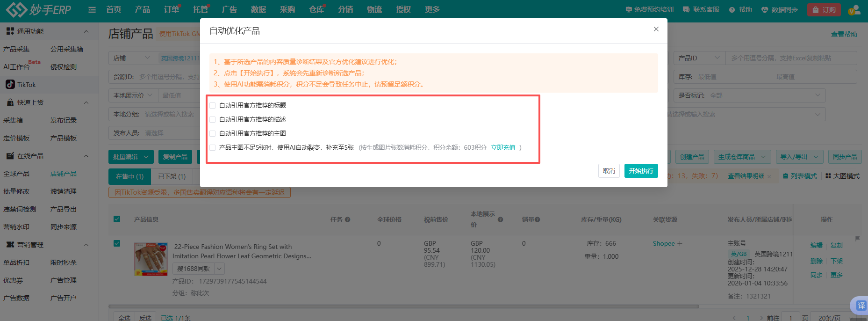Add linked source plus icon beside Shopee
This screenshot has height=321, width=868.
click(680, 243)
